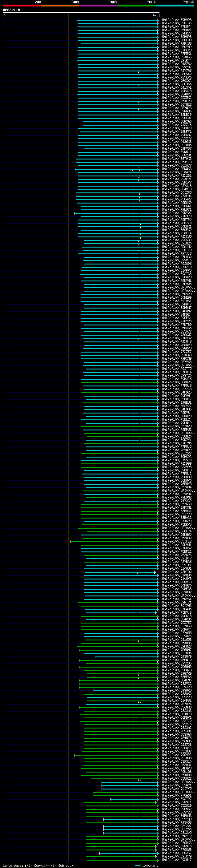The height and width of the screenshot is (868, 197).
Task: Select the UniRef100_O81658 label
Action: (177, 640)
